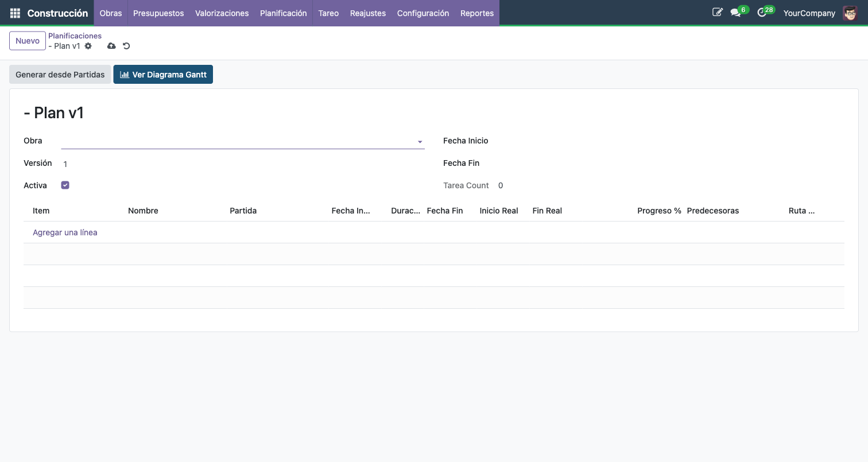Open the Configuración menu

(423, 13)
